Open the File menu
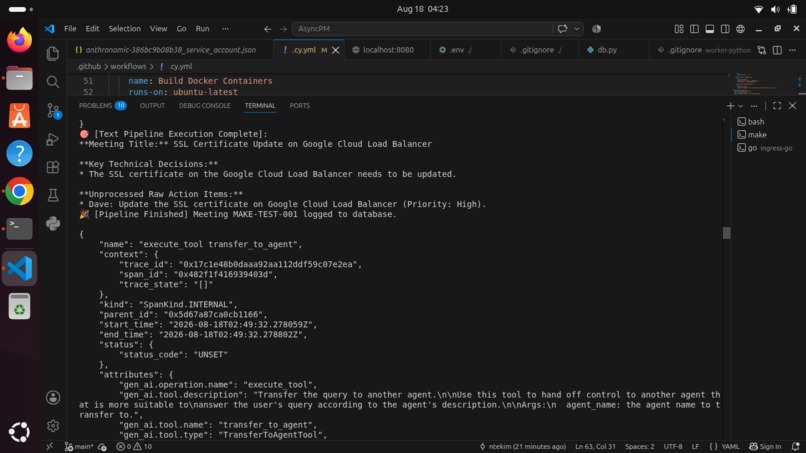The image size is (806, 453). tap(70, 29)
